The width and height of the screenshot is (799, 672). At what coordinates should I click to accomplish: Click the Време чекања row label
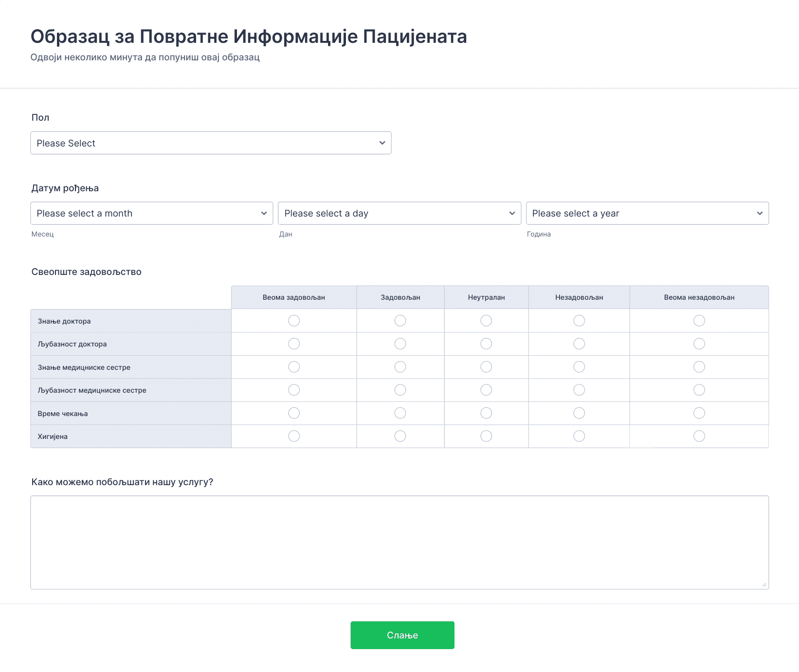[x=63, y=414]
